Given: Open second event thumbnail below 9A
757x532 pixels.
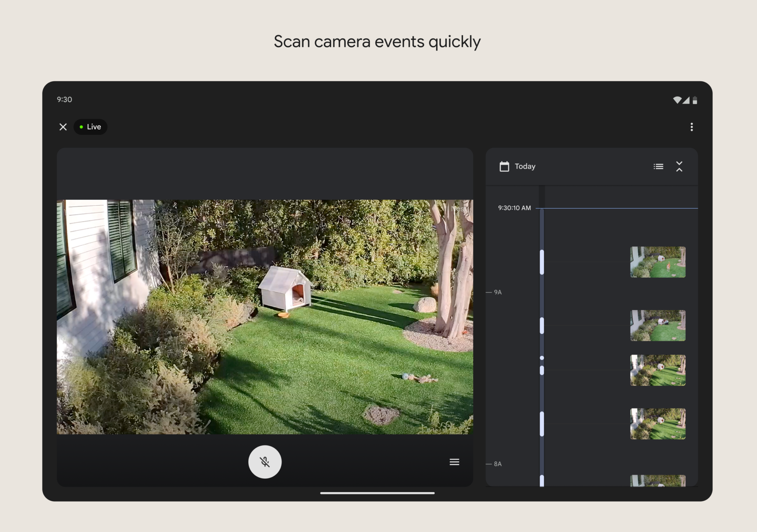Looking at the screenshot, I should (x=658, y=325).
